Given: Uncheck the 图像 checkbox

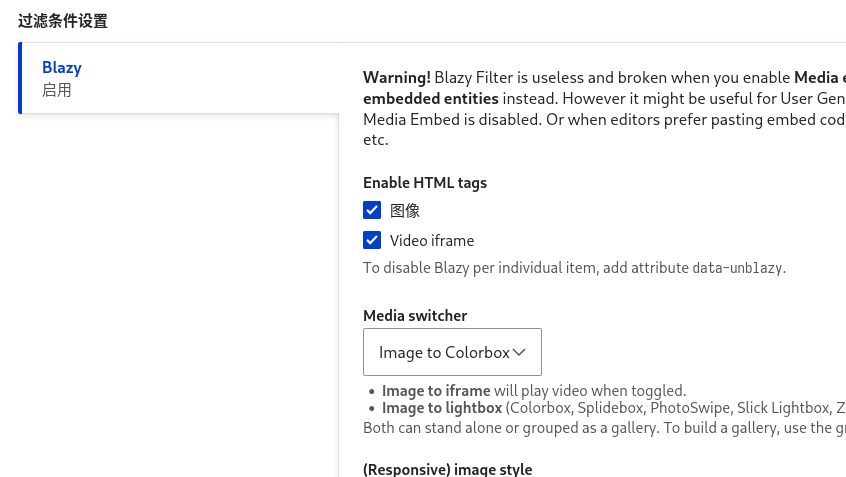Looking at the screenshot, I should (x=372, y=210).
